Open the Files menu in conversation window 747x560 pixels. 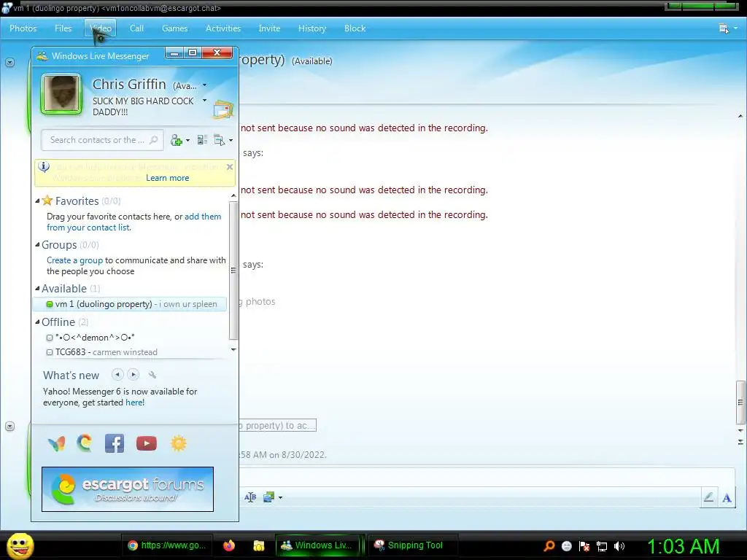(63, 28)
